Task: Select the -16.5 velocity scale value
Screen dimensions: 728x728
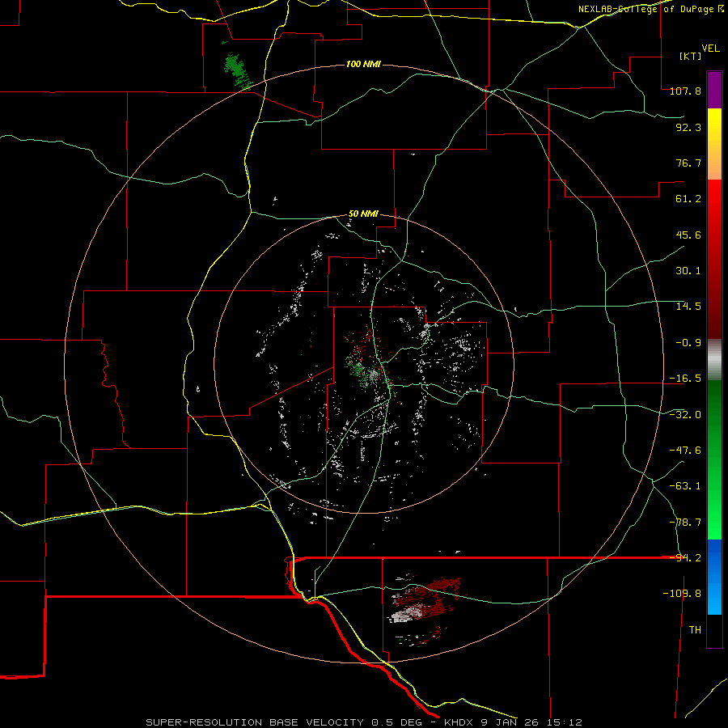Action: click(685, 379)
